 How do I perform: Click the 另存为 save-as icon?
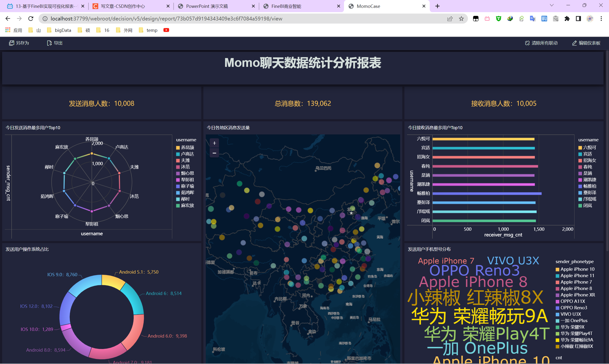(x=11, y=43)
